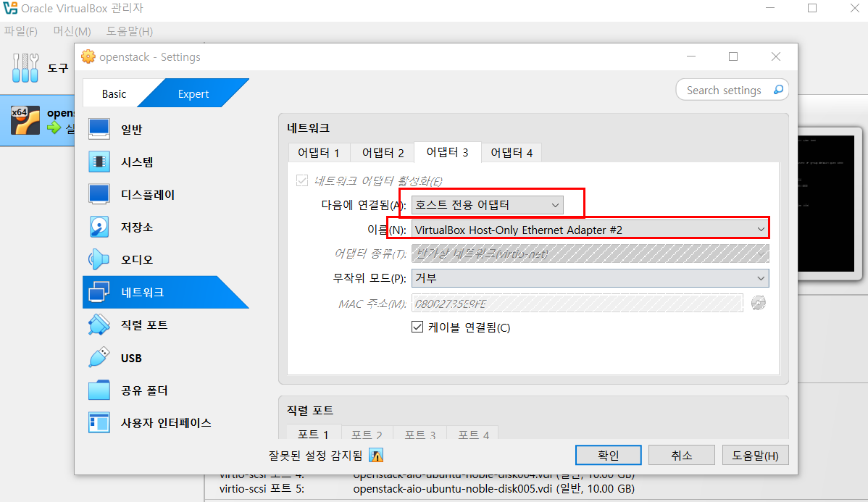Switch to 어댑터 1 tab
The image size is (868, 502).
(x=318, y=153)
